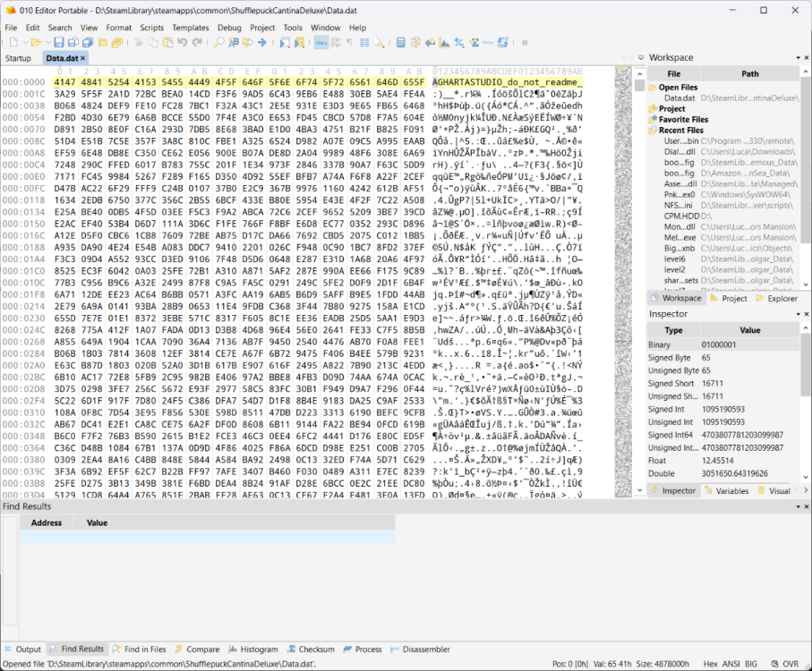This screenshot has width=812, height=671.
Task: Close the Data.dat tab
Action: 83,58
